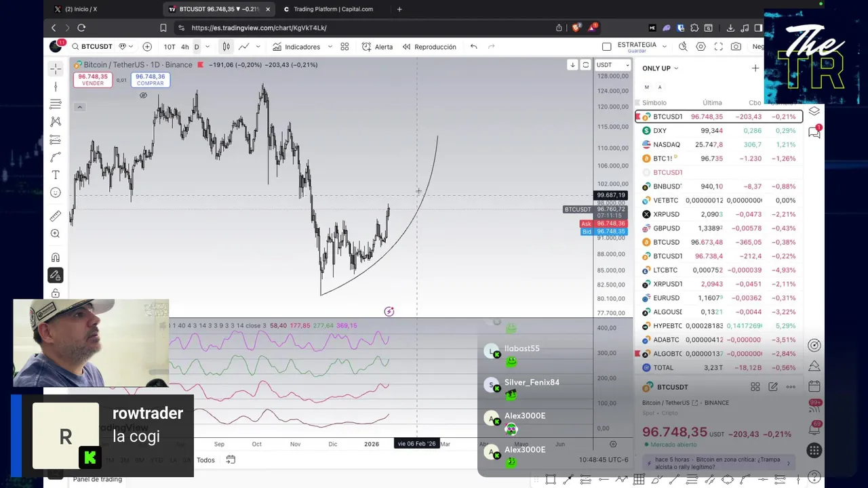
Task: Open a new browser tab
Action: [x=399, y=9]
